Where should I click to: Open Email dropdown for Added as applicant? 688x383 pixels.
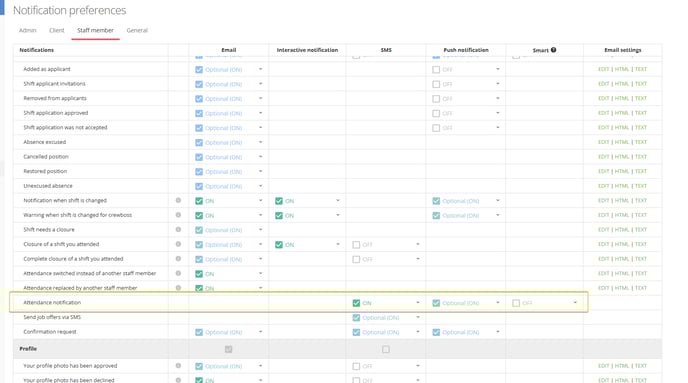pos(260,69)
